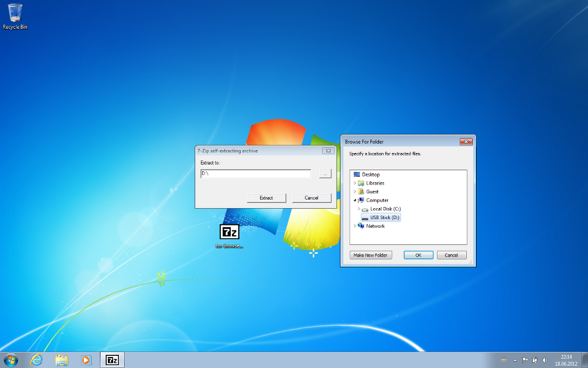
Task: Cancel the 7-Zip self-extracting dialog
Action: tap(311, 198)
